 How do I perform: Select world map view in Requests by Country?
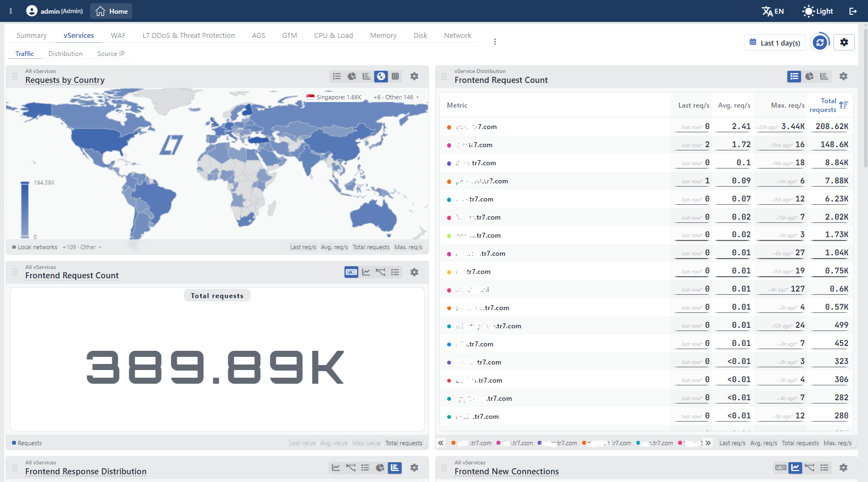tap(381, 76)
